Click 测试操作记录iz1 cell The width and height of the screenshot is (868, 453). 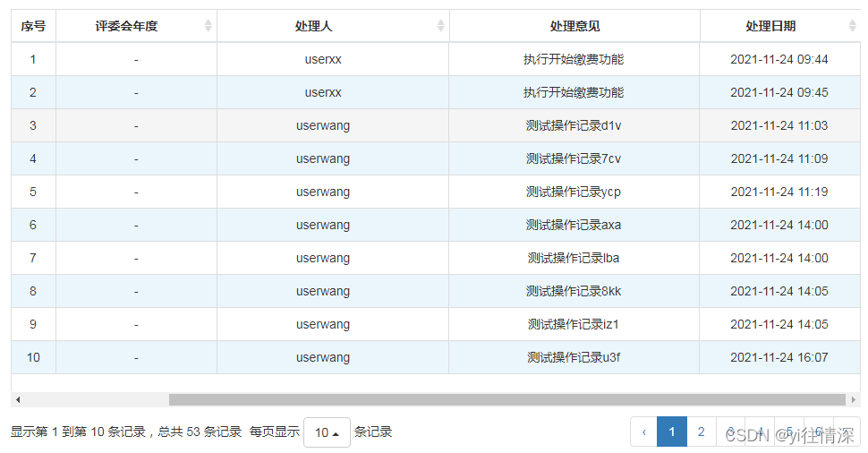pyautogui.click(x=574, y=325)
